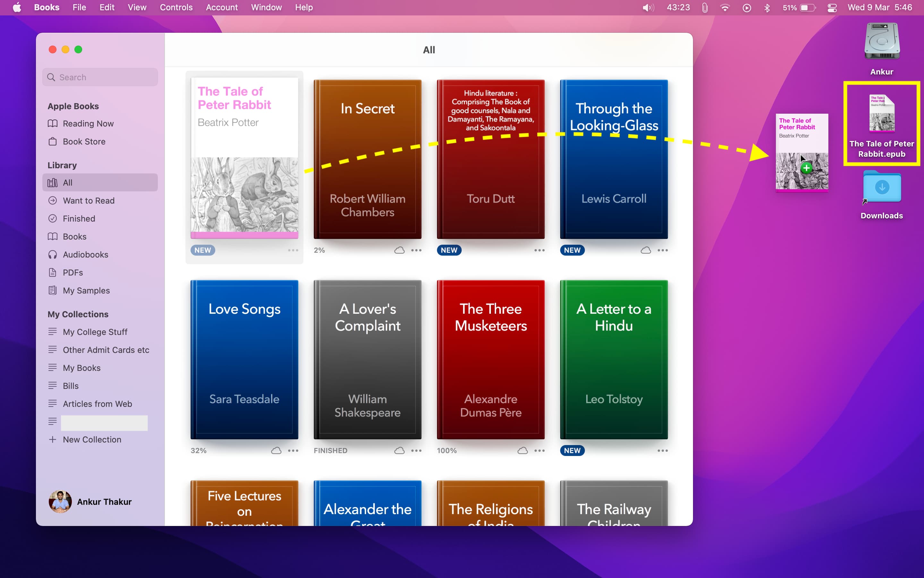Click the Book Store bag icon
The image size is (924, 578).
point(53,141)
